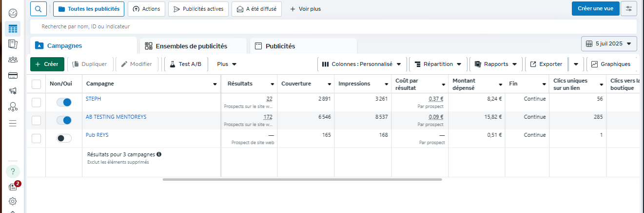Click the megaphone icon in left sidebar
Image resolution: width=644 pixels, height=213 pixels.
pyautogui.click(x=13, y=91)
